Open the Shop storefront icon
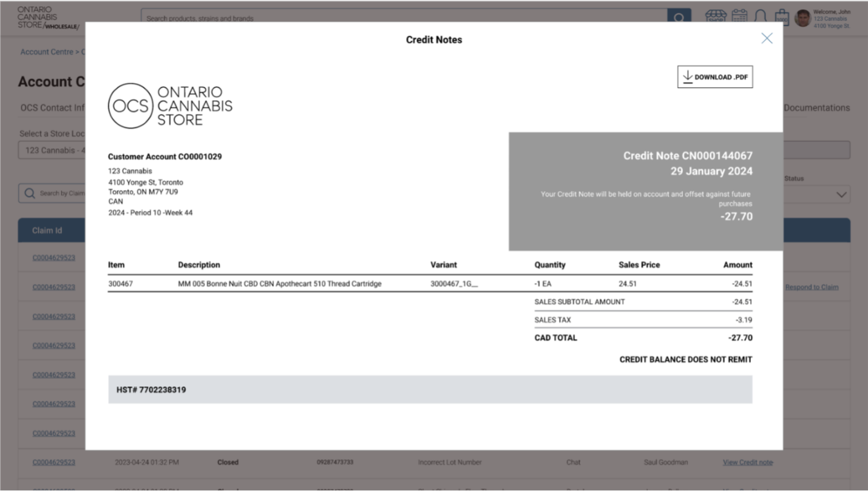This screenshot has width=868, height=493. [x=716, y=16]
